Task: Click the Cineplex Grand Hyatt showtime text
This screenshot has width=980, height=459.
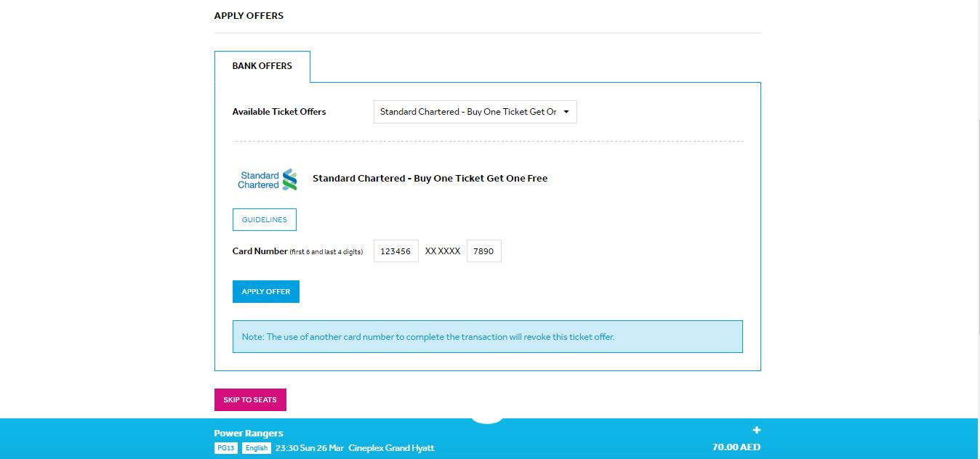Action: click(391, 448)
